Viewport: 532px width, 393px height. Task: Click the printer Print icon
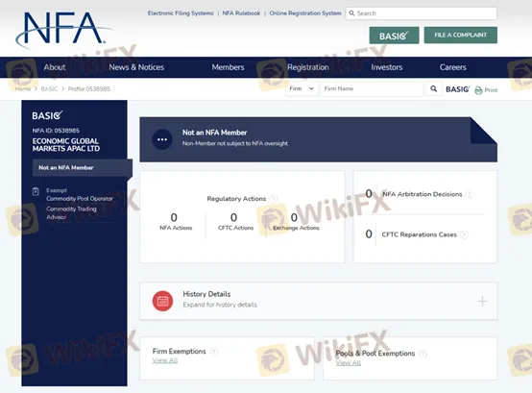[478, 90]
